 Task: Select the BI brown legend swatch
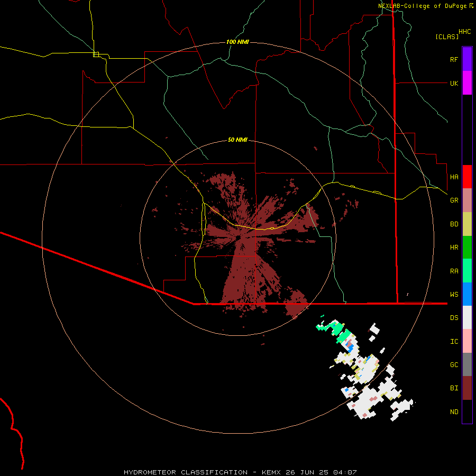tap(467, 388)
